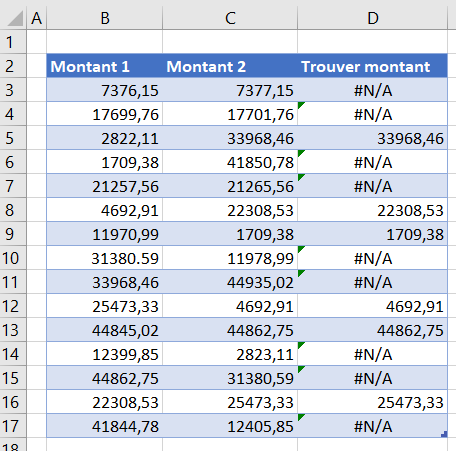Select the #N/A cell in row 7
This screenshot has width=456, height=451.
coord(373,186)
